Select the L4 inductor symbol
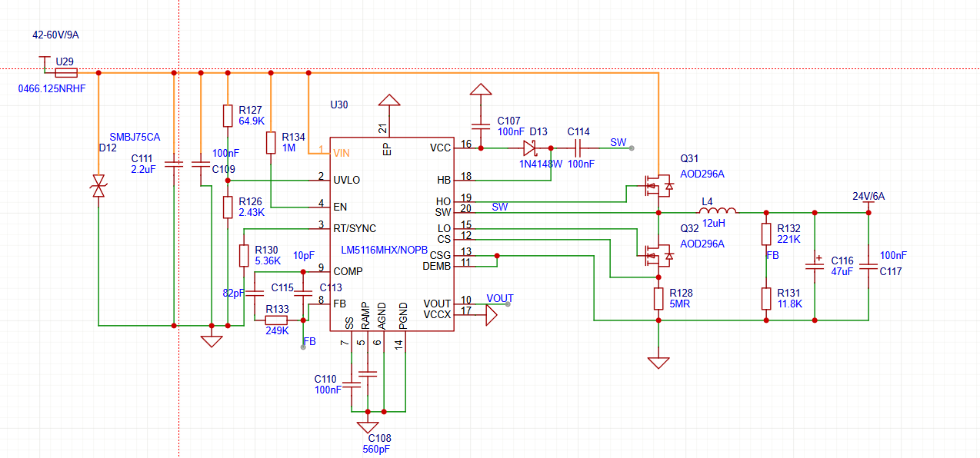Screen dimensions: 980x458 717,211
